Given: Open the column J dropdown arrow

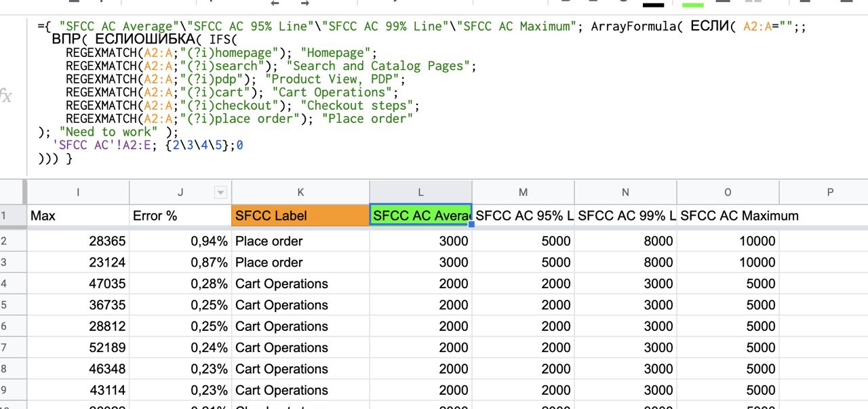Looking at the screenshot, I should (x=220, y=193).
